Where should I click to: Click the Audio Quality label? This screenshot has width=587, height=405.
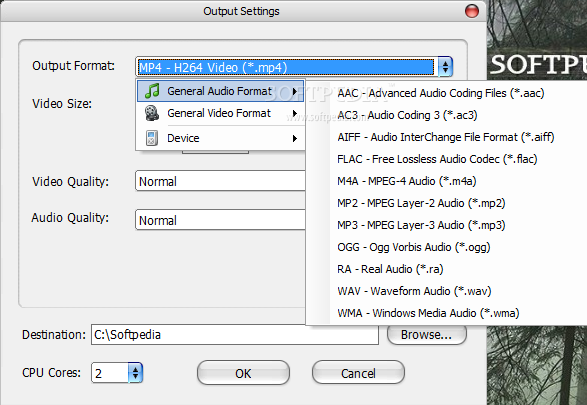(x=70, y=218)
